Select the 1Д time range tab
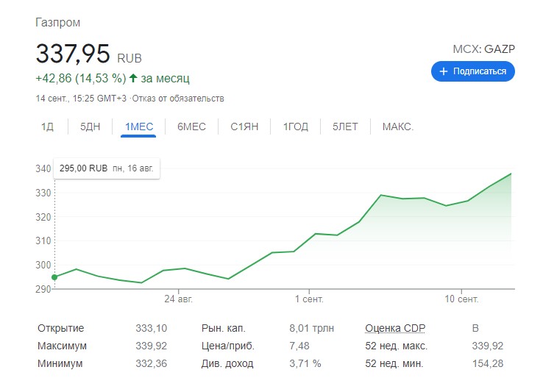 (x=47, y=126)
